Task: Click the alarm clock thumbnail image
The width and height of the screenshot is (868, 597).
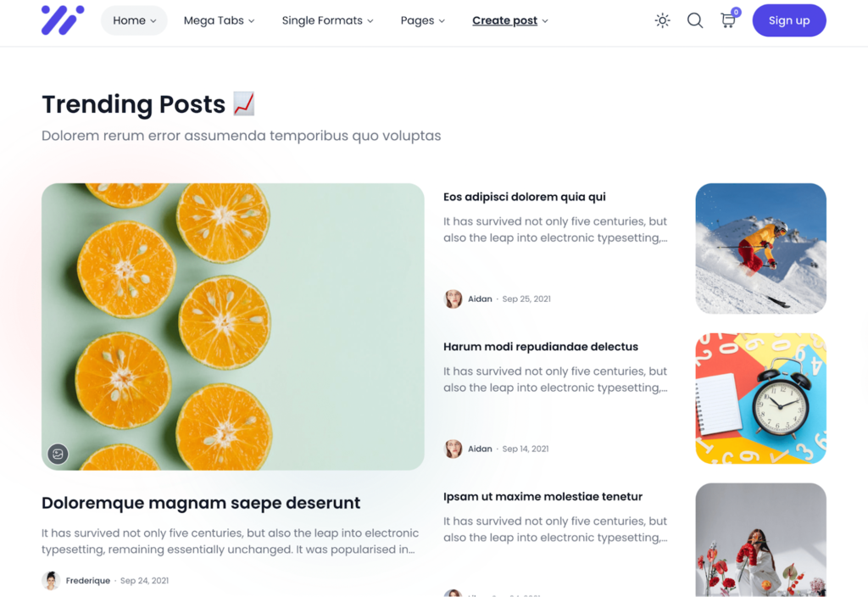Action: click(760, 399)
